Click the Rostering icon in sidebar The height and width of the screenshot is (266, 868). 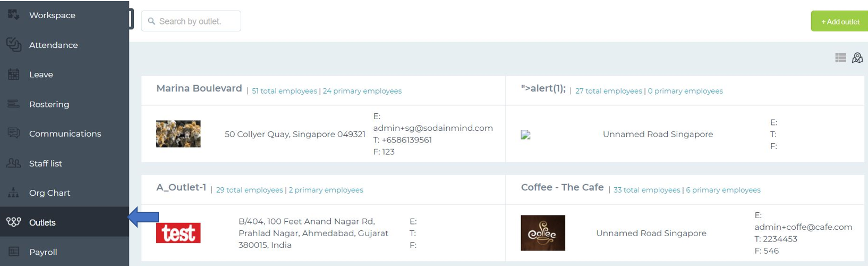tap(14, 104)
